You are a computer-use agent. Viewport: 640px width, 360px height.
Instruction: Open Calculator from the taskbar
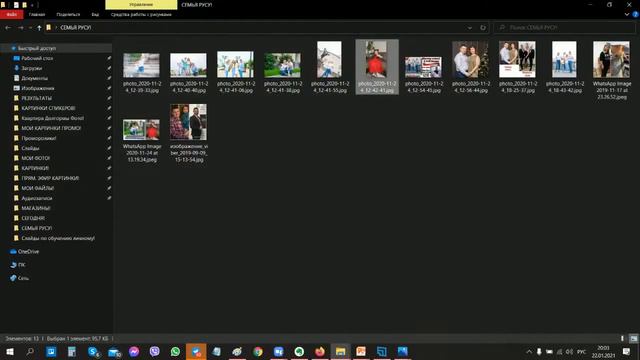[x=72, y=351]
